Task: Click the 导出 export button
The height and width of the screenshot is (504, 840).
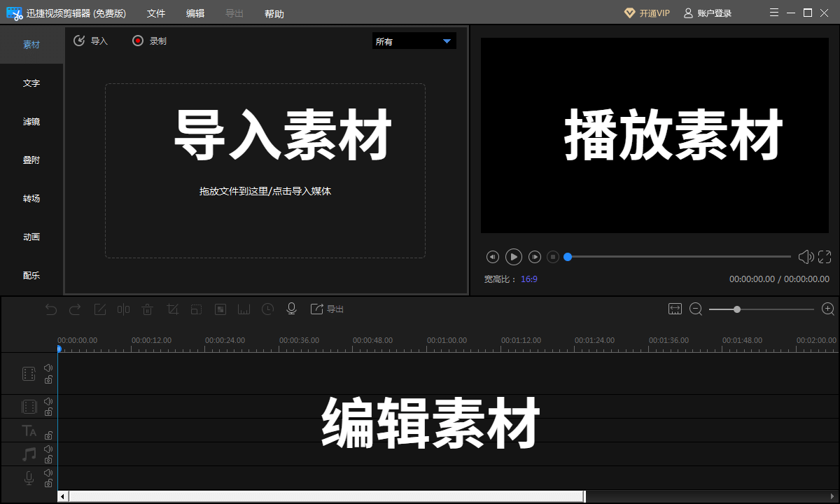Action: pyautogui.click(x=328, y=309)
